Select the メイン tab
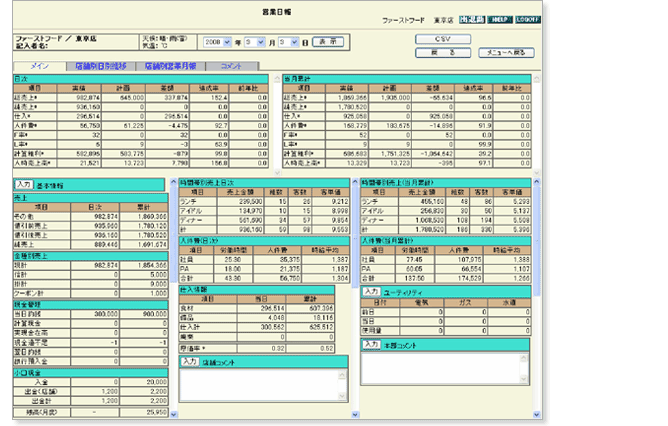This screenshot has width=668, height=426. click(x=41, y=65)
